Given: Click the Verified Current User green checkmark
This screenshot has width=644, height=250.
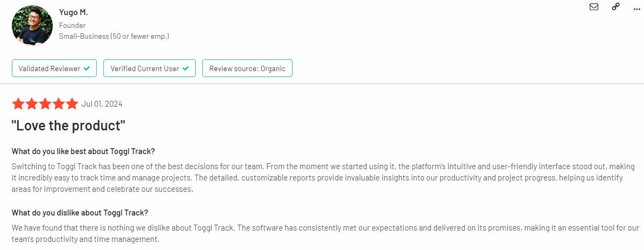Looking at the screenshot, I should pyautogui.click(x=186, y=68).
